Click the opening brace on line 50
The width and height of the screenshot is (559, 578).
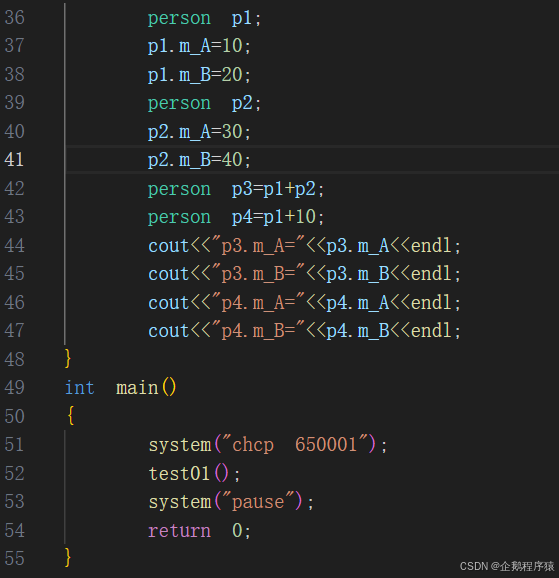point(70,416)
